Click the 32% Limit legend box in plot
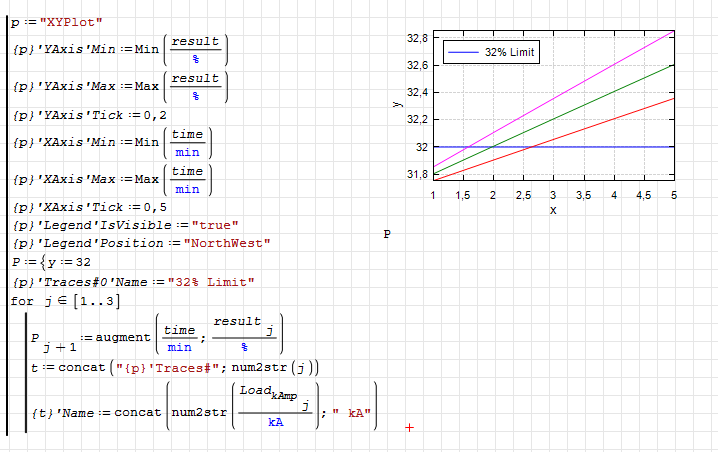The height and width of the screenshot is (452, 718). point(490,52)
